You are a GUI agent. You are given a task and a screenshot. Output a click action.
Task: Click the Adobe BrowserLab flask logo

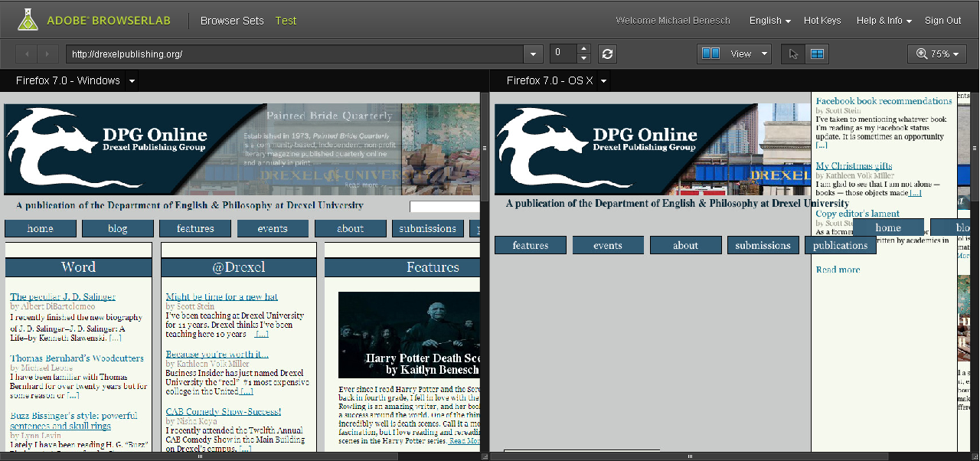point(28,20)
